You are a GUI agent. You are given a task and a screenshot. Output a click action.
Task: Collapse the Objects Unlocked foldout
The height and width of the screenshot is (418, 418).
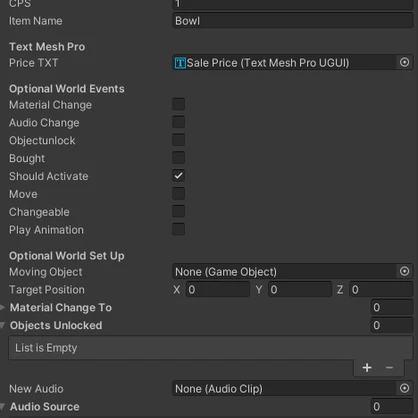click(3, 325)
